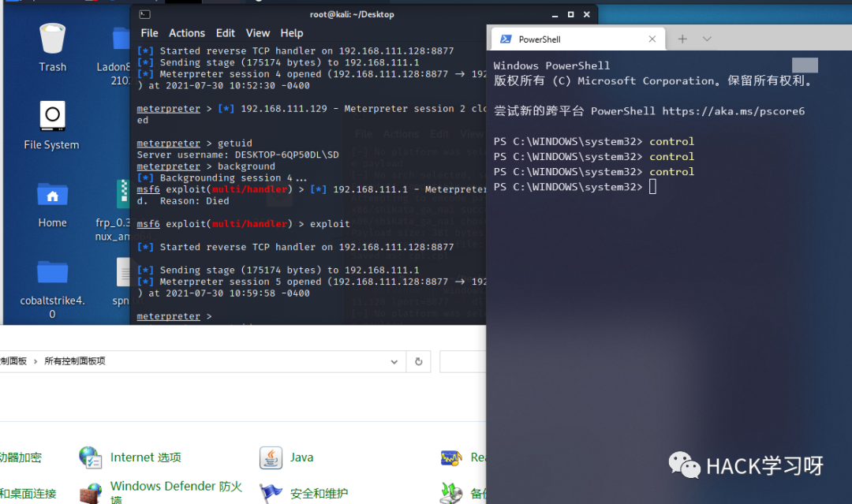Click the 'Windows PowerShell' header line

(551, 65)
